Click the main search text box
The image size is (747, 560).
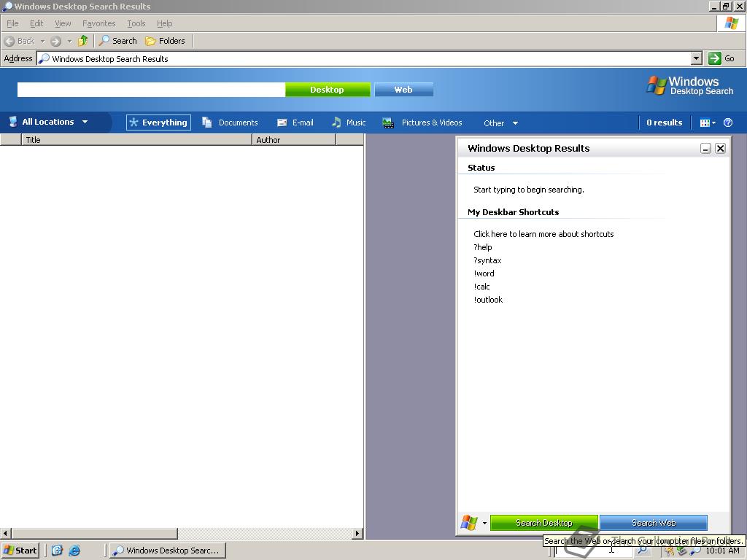(152, 90)
